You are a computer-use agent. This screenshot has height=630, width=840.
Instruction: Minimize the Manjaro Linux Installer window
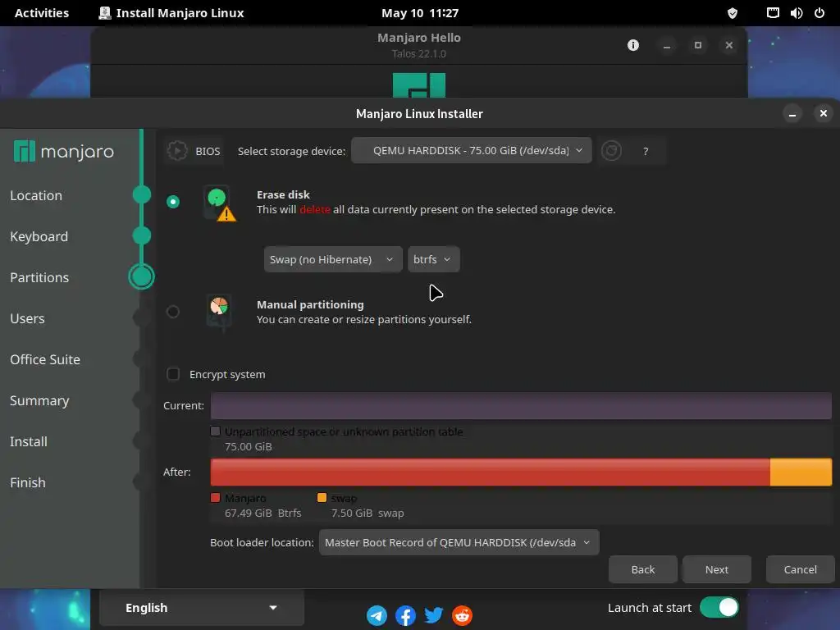792,113
